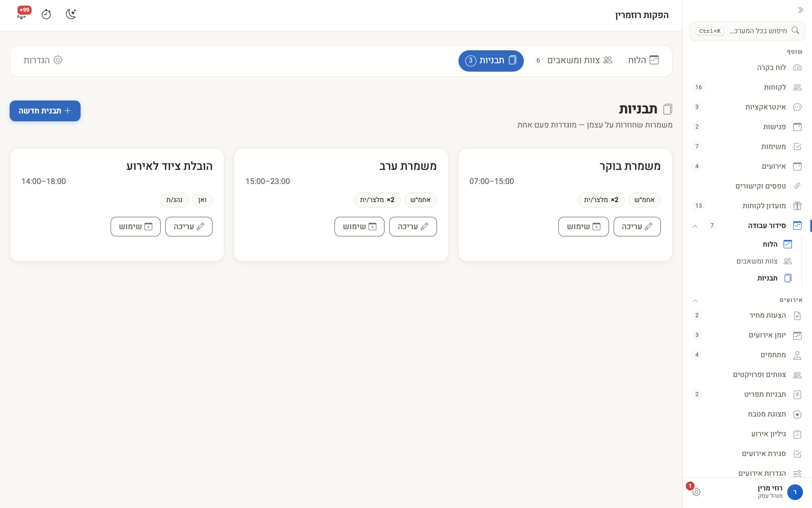
Task: Open משימות in the sidebar
Action: 747,146
